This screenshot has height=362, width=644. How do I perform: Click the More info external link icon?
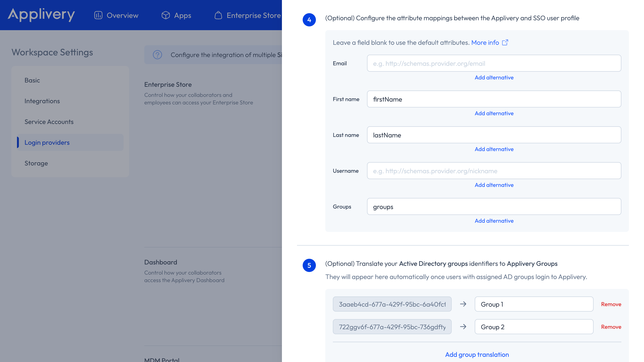pyautogui.click(x=505, y=42)
